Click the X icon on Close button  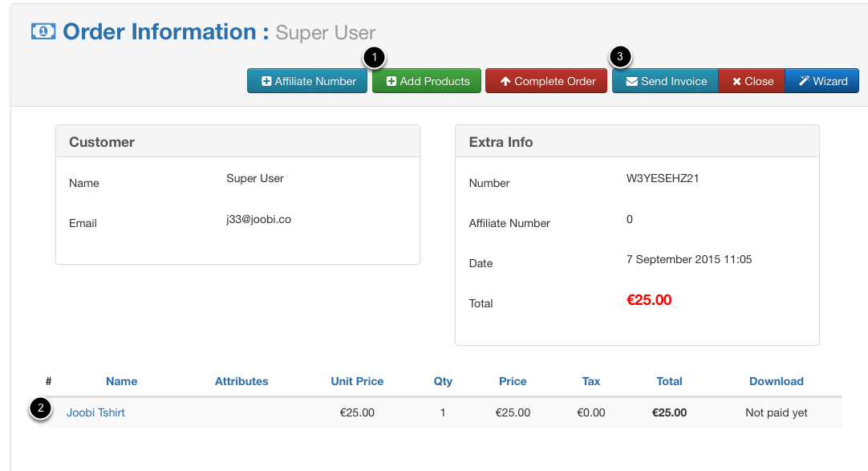(x=736, y=81)
